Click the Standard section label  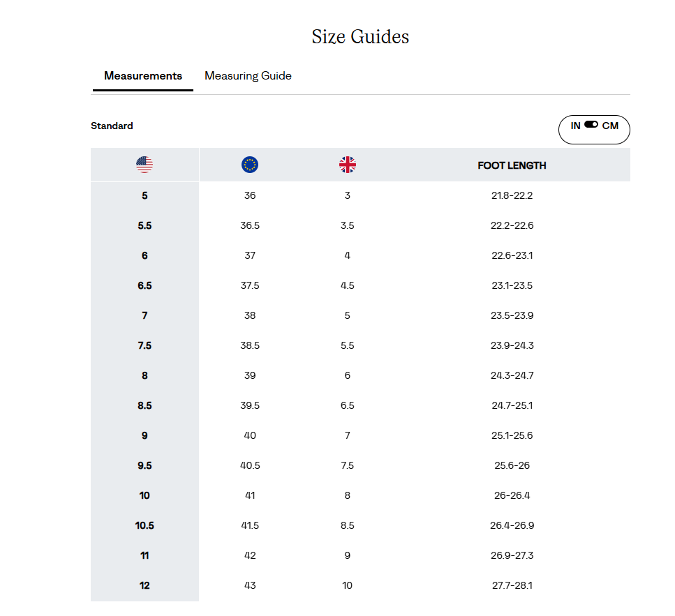[112, 126]
